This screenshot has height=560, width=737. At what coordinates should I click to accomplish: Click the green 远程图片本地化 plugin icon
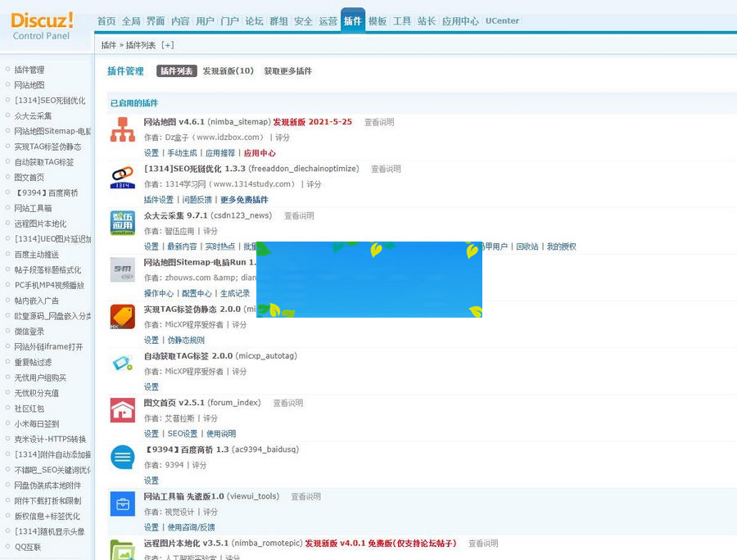point(121,550)
